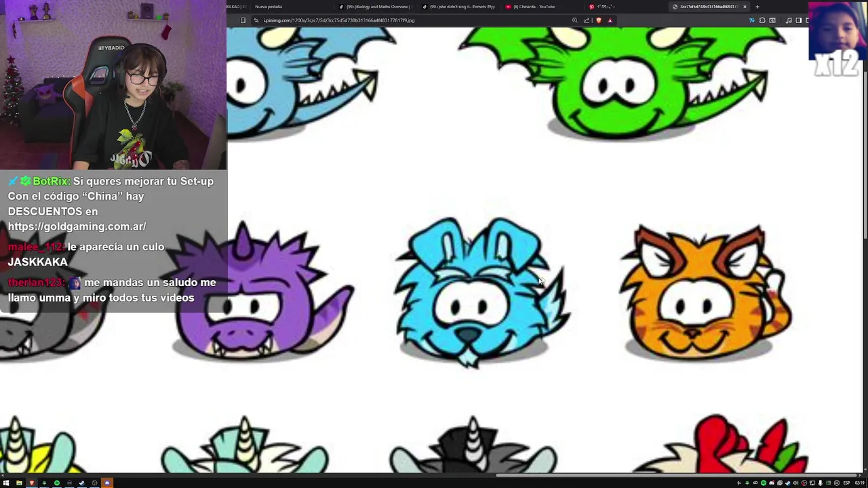The image size is (868, 488).
Task: Open Steam from the taskbar
Action: [x=82, y=483]
